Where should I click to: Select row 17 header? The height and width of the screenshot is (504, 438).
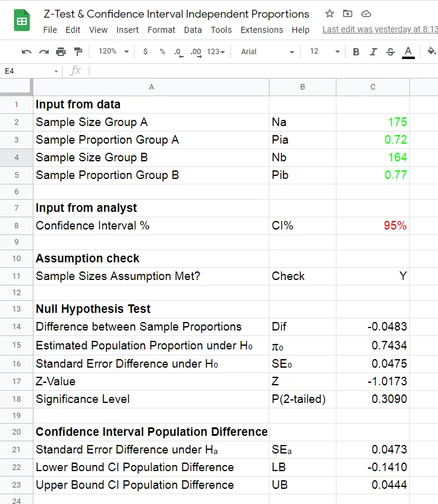(x=16, y=382)
